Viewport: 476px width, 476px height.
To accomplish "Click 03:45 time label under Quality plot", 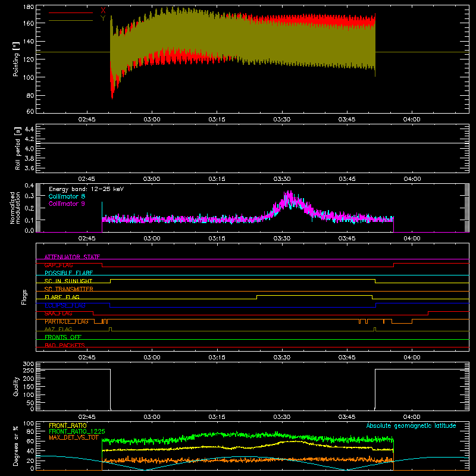I will [347, 417].
